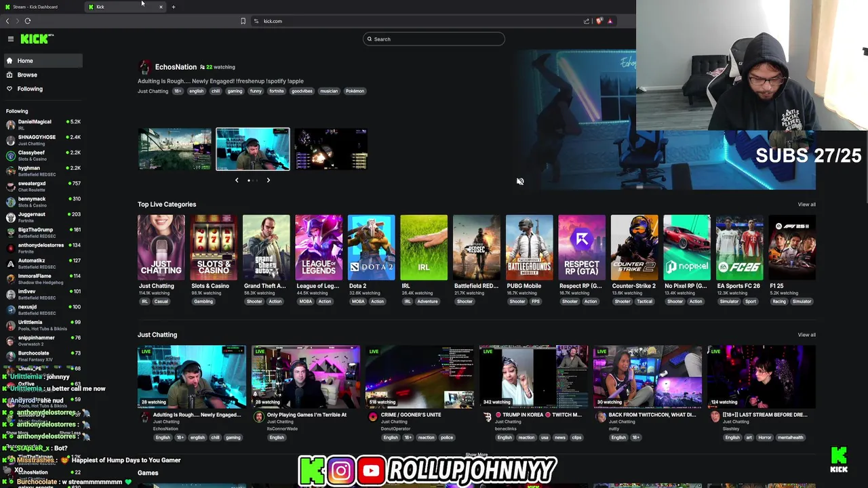868x488 pixels.
Task: Open the Counter-Strike 2 category card
Action: point(634,247)
